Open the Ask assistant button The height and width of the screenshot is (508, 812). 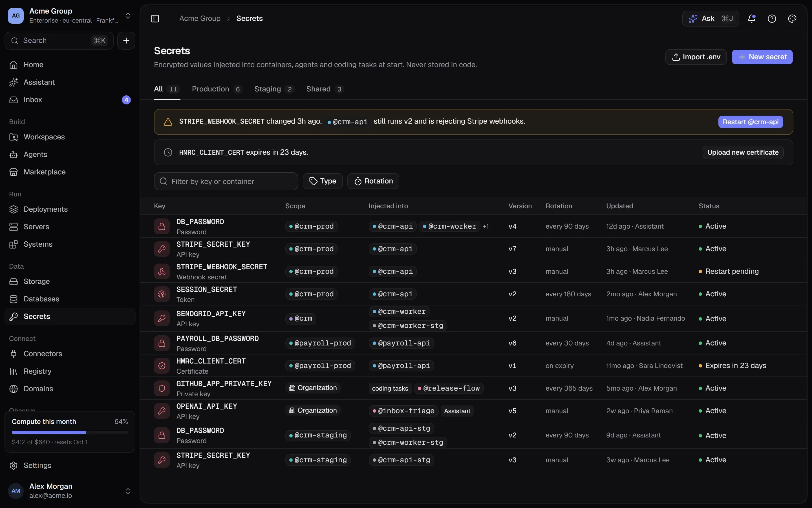coord(710,18)
